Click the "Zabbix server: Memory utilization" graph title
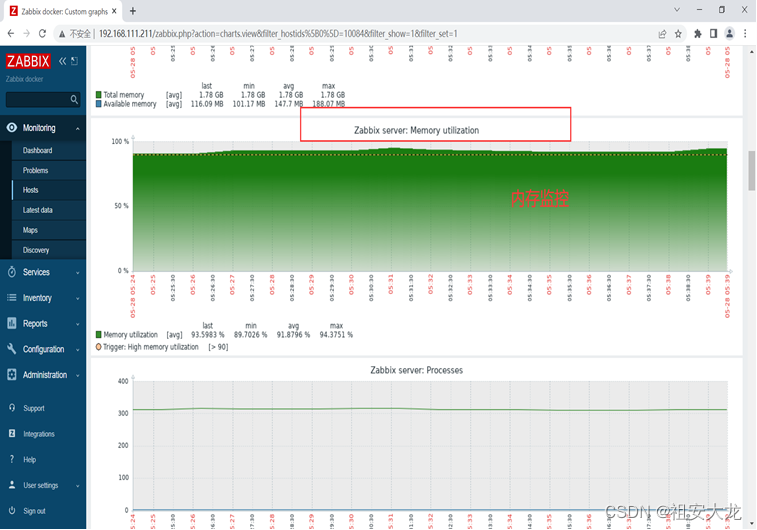Viewport: 757px width, 530px height. (x=416, y=130)
